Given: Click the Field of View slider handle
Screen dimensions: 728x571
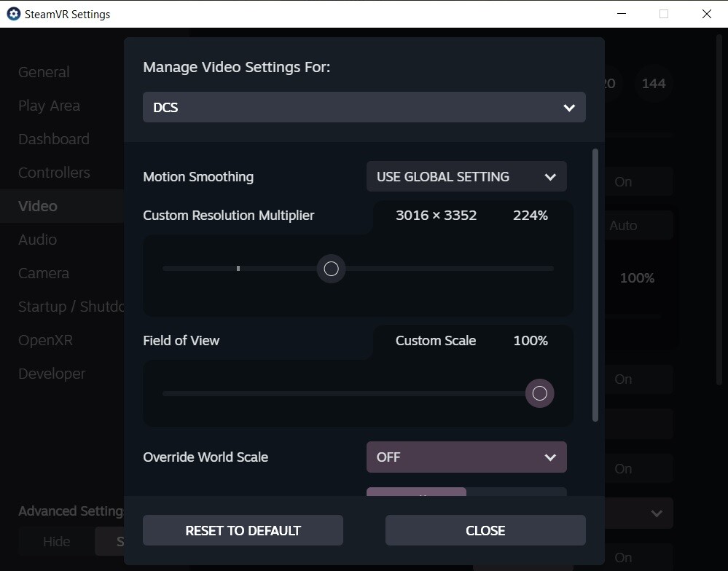Looking at the screenshot, I should point(539,393).
